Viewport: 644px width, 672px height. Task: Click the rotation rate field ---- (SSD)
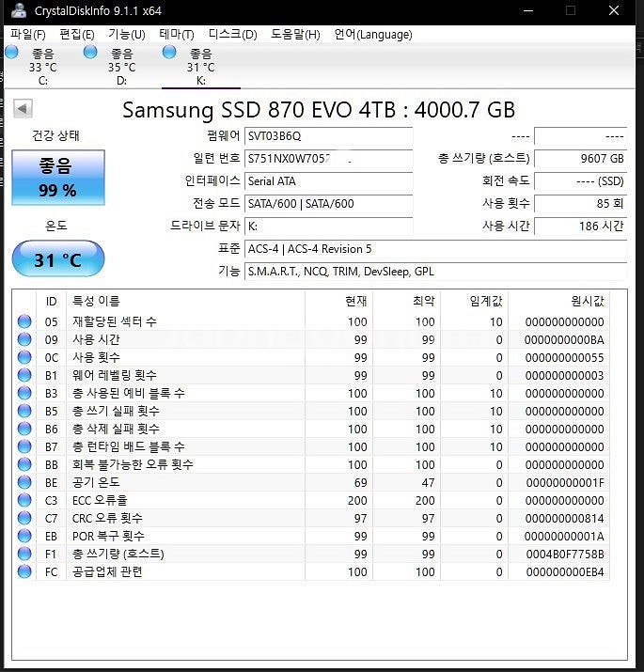coord(581,180)
